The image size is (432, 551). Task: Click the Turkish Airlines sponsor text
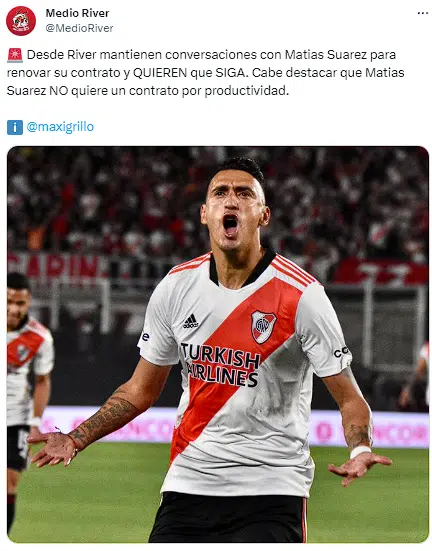click(221, 365)
